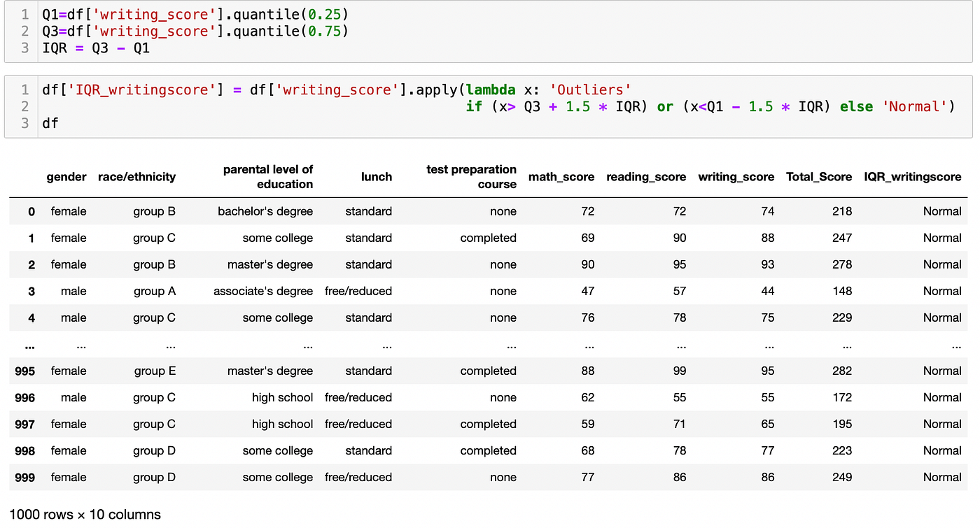Click the reading_score column header
Image resolution: width=980 pixels, height=528 pixels.
[x=645, y=177]
